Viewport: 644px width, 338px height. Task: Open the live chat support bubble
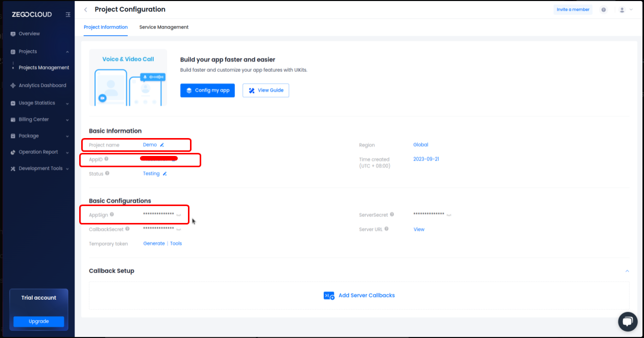pyautogui.click(x=628, y=322)
